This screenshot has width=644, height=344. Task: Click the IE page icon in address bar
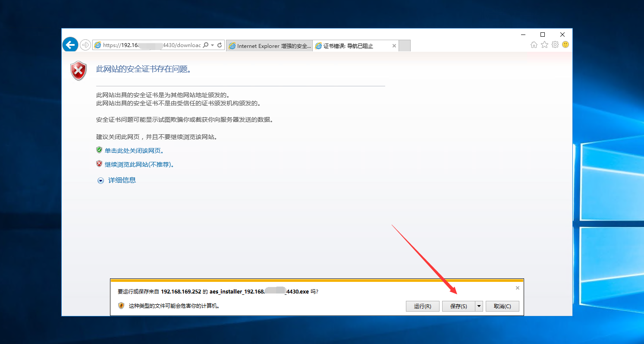[98, 45]
